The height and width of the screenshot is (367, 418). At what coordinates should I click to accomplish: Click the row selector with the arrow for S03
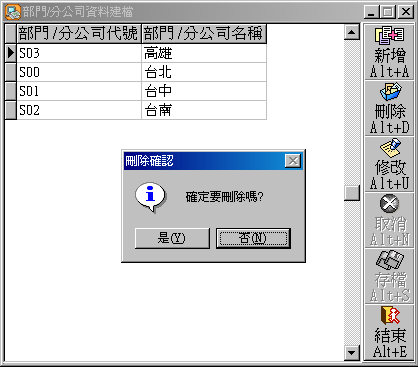click(11, 53)
